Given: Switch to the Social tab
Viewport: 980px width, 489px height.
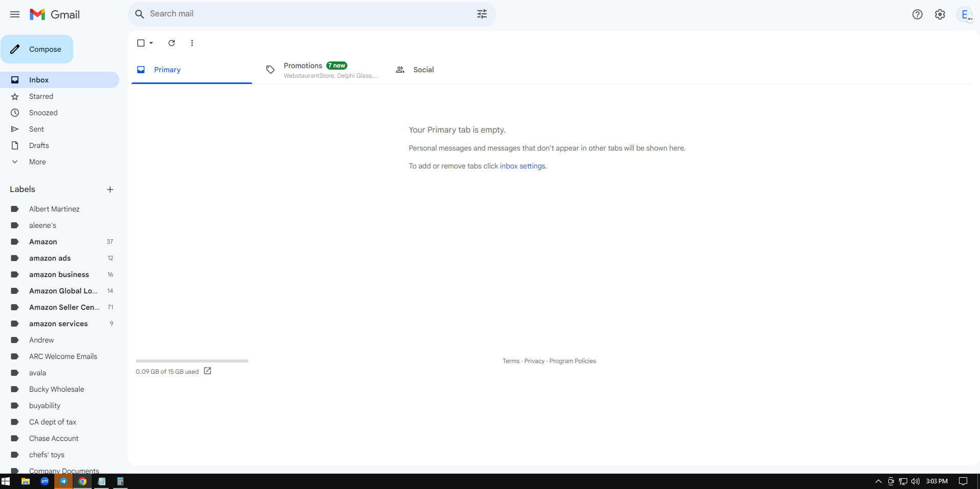Looking at the screenshot, I should [451, 70].
